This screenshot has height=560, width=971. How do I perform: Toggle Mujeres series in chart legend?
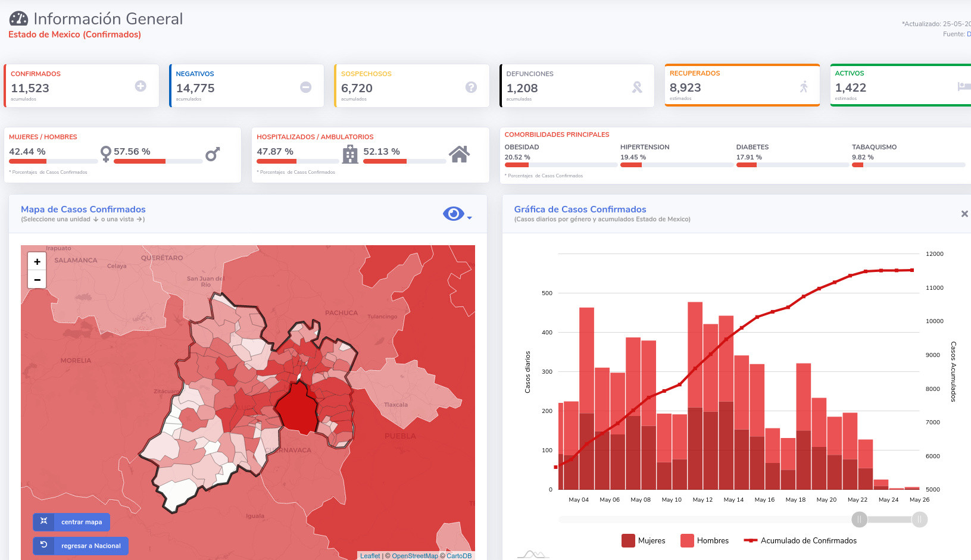pyautogui.click(x=644, y=540)
